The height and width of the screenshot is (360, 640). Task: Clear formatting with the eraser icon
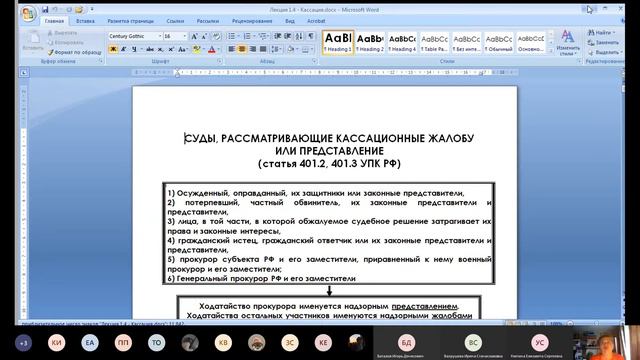pyautogui.click(x=216, y=36)
